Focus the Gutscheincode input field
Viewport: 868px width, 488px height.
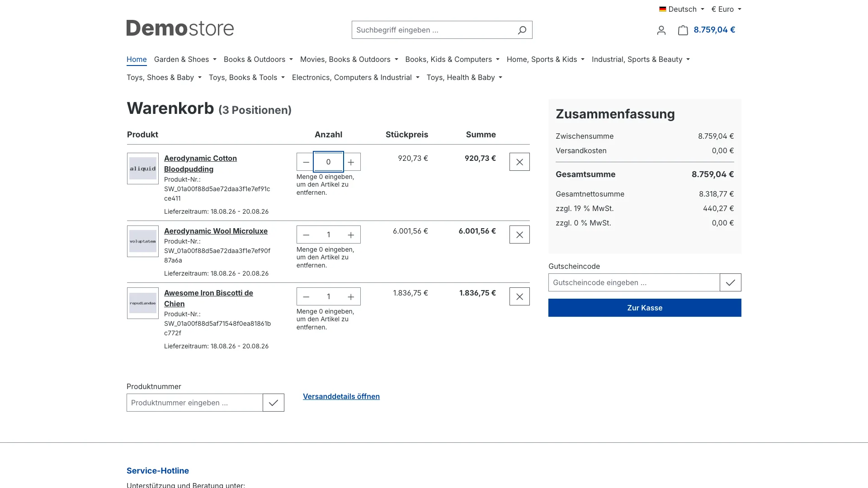coord(634,282)
